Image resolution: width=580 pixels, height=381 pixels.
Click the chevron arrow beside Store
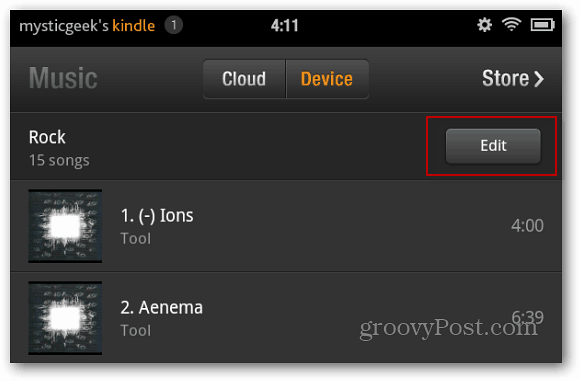tap(539, 78)
